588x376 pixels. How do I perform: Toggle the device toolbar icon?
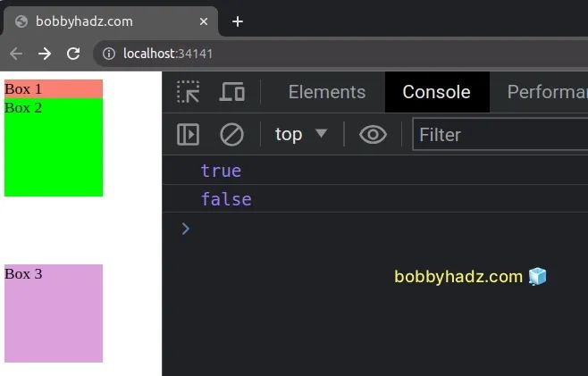pyautogui.click(x=232, y=92)
